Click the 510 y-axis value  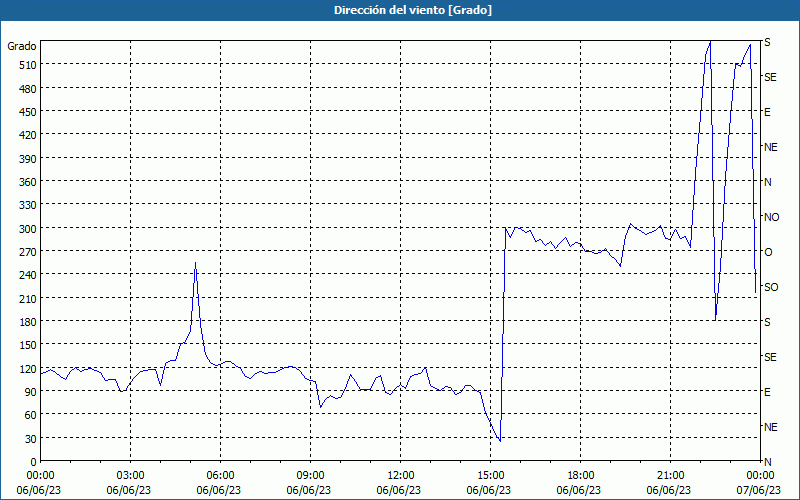click(x=28, y=65)
